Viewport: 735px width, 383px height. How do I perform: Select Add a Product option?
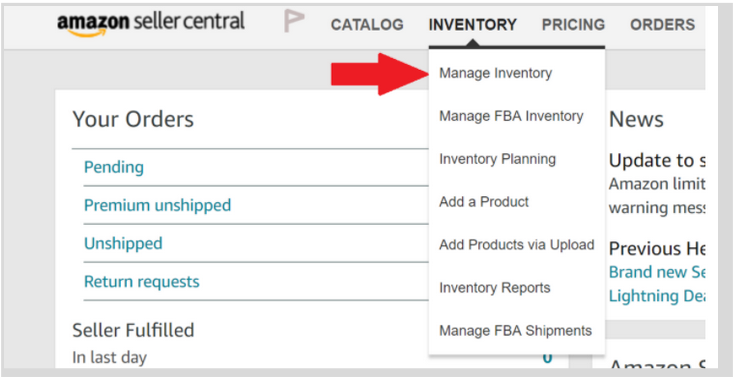pos(484,202)
